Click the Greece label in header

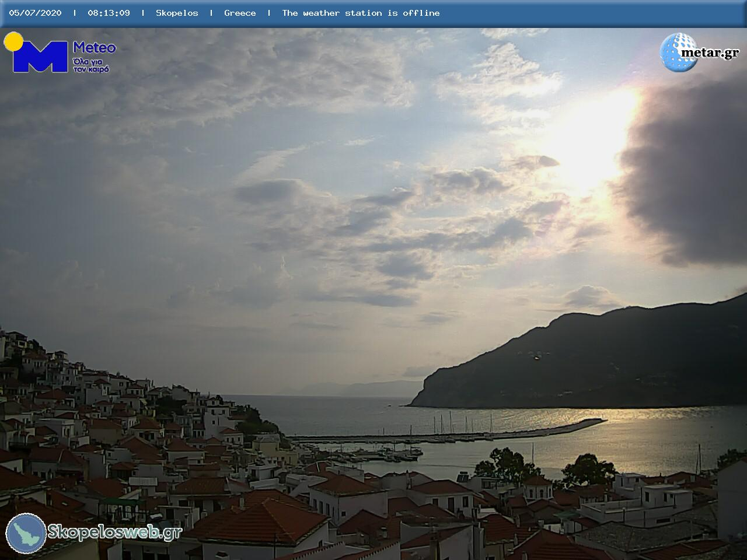(x=240, y=13)
